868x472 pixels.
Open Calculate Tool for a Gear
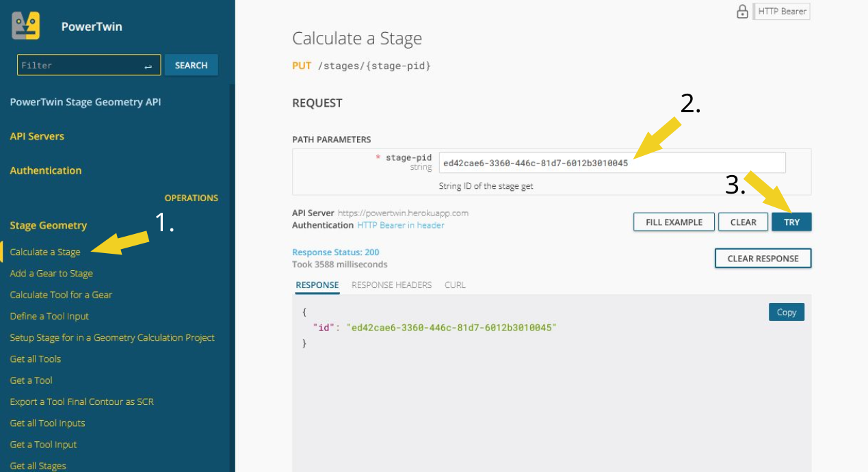(x=61, y=295)
